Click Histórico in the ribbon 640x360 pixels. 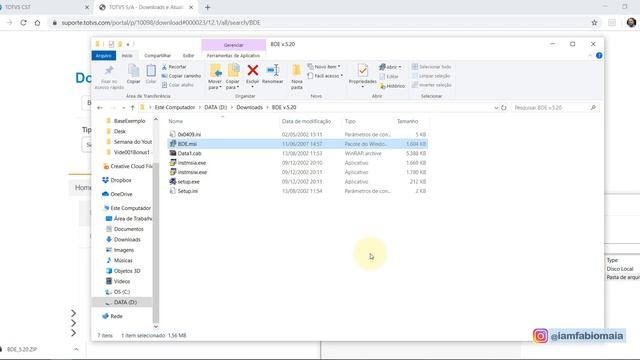392,86
